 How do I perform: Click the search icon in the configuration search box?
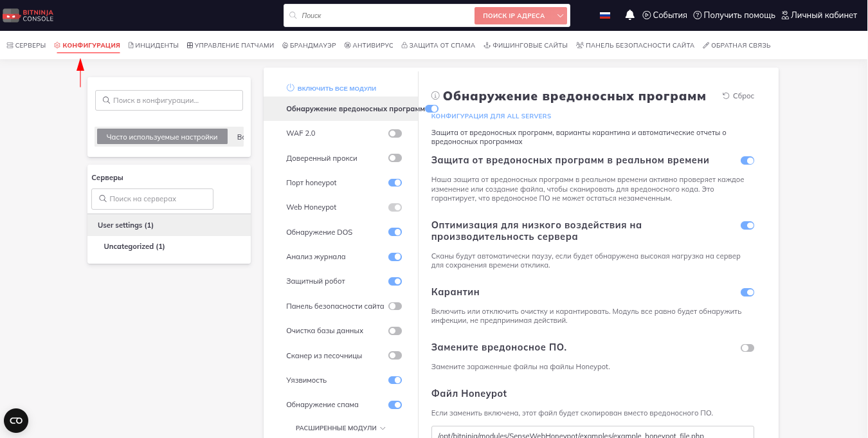coord(106,100)
